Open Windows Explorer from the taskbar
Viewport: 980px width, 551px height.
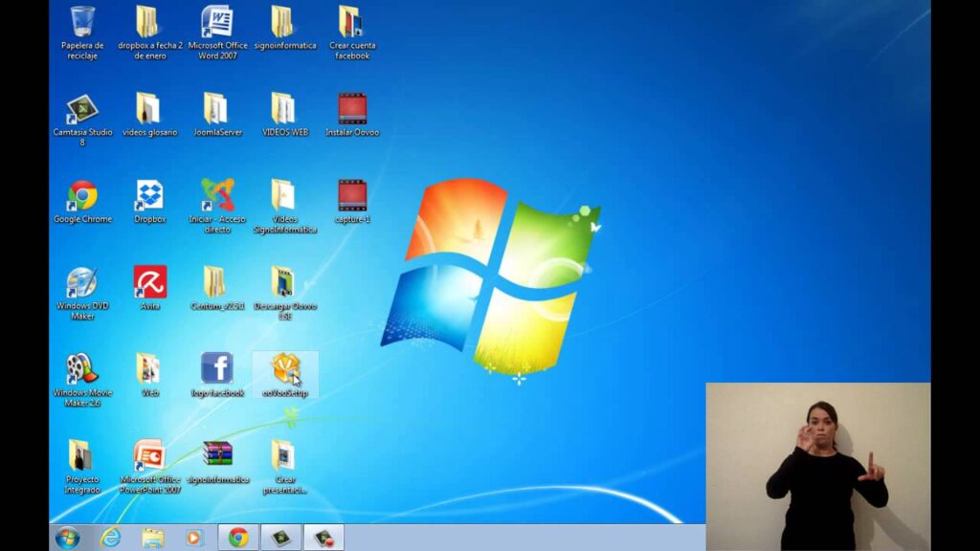point(153,538)
